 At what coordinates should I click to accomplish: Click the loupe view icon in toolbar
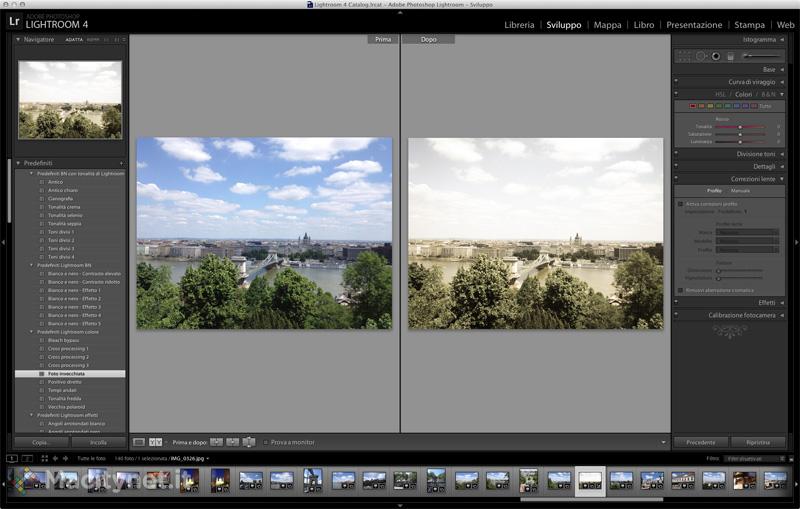coord(139,442)
